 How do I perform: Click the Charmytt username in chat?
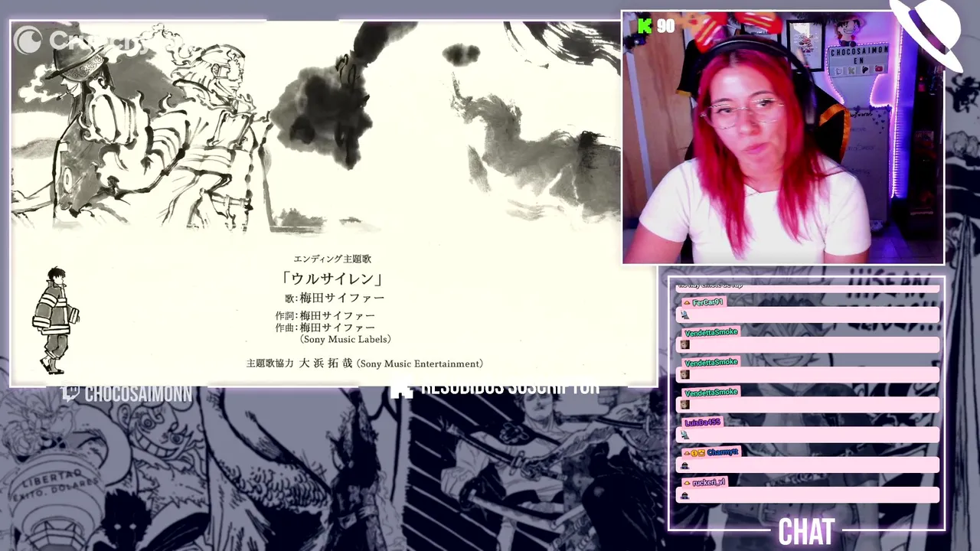click(x=722, y=452)
